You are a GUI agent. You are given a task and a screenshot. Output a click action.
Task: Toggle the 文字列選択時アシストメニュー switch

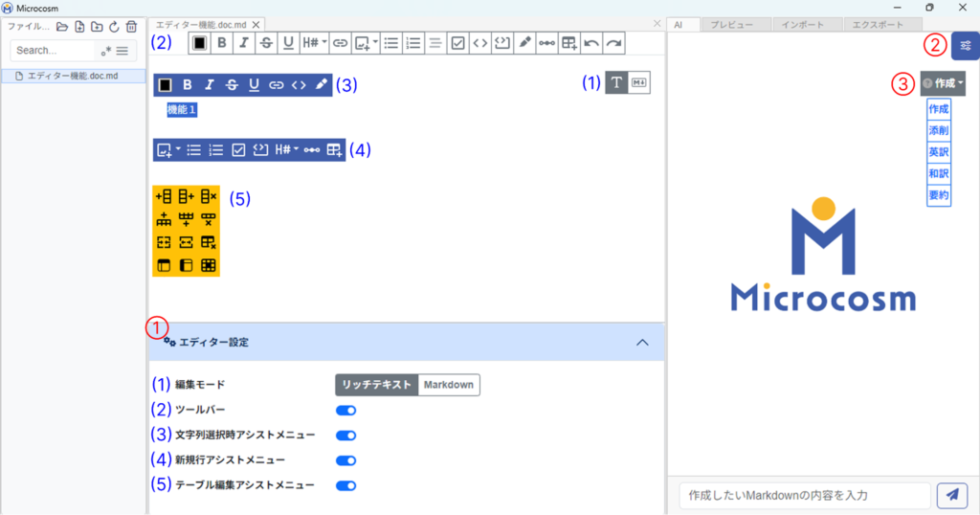pos(345,436)
